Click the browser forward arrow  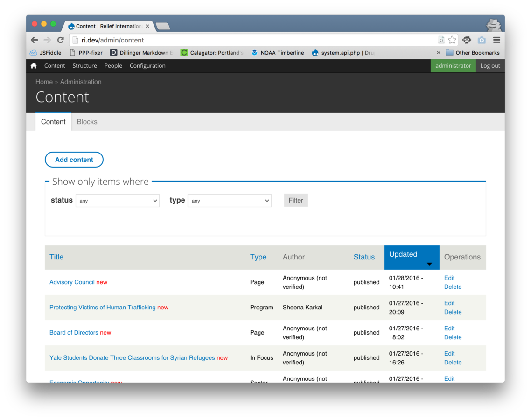(x=47, y=40)
